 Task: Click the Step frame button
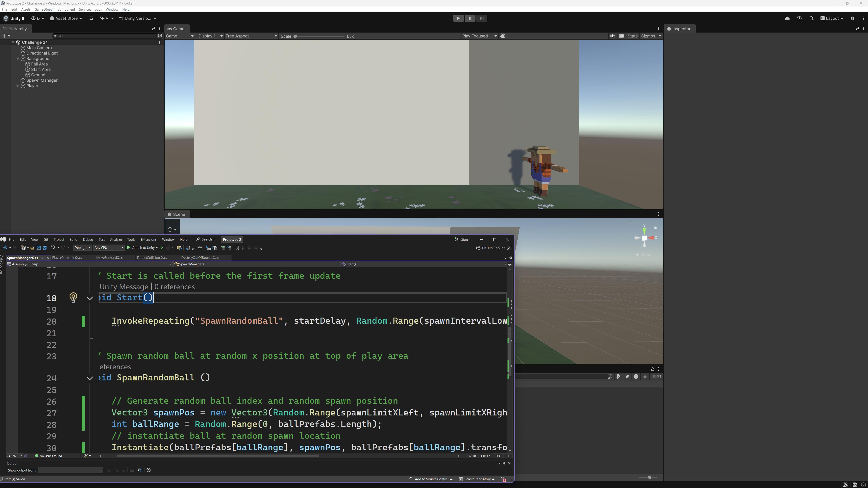[482, 19]
